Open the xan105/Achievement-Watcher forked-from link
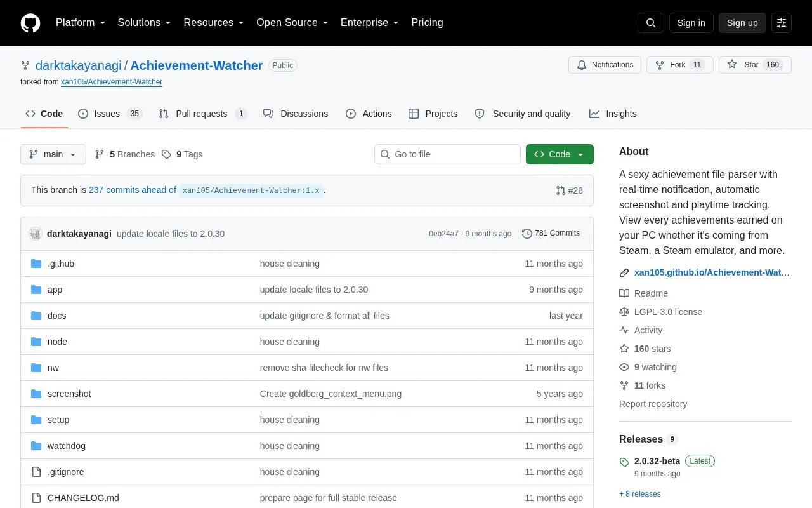Image resolution: width=812 pixels, height=508 pixels. tap(112, 82)
